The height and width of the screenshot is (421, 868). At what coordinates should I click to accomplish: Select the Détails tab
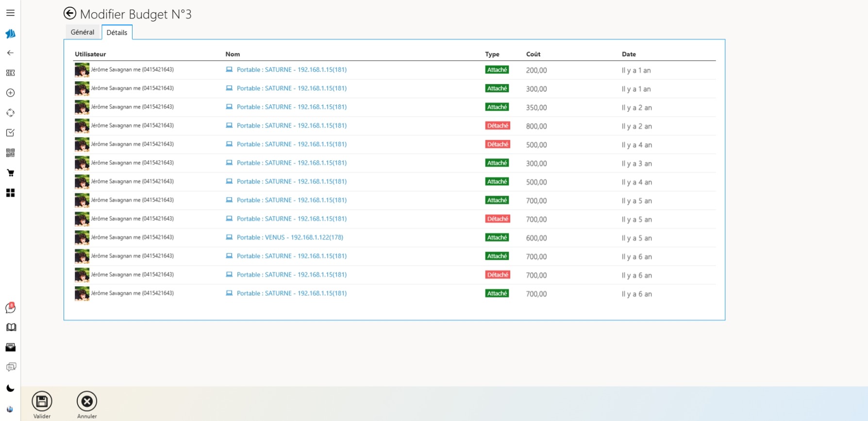click(117, 33)
